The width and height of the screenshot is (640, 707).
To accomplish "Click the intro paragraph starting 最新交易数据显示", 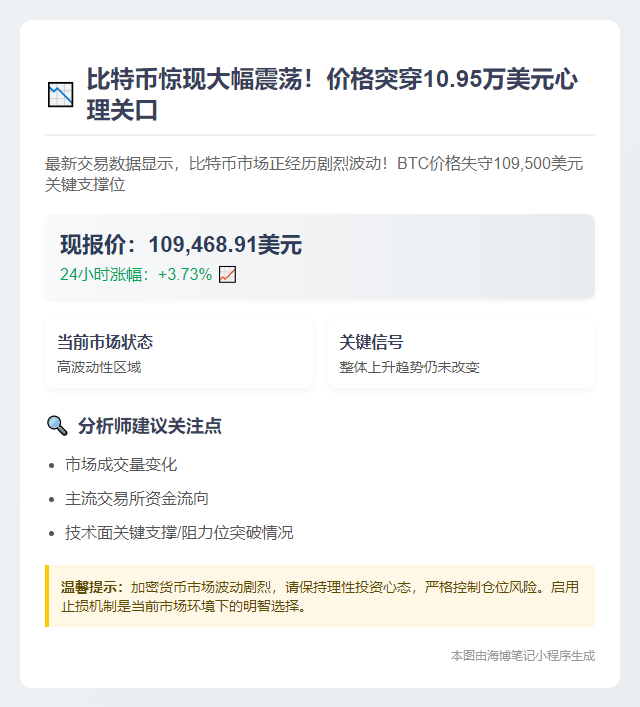I will click(314, 174).
